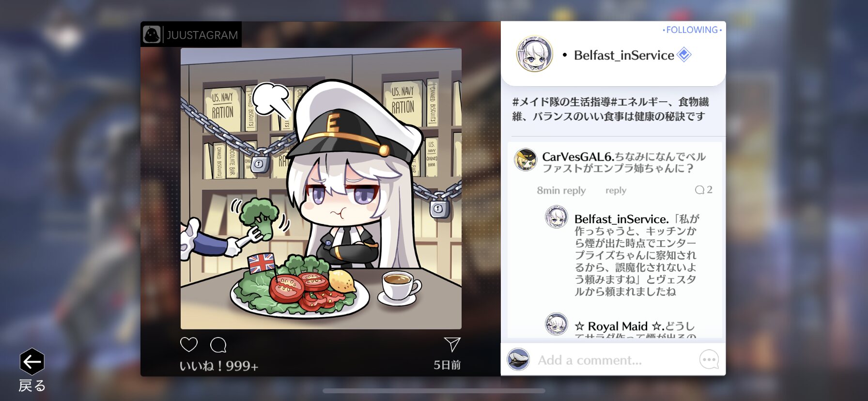Click the verified diamond badge
Viewport: 868px width, 401px height.
click(x=684, y=55)
